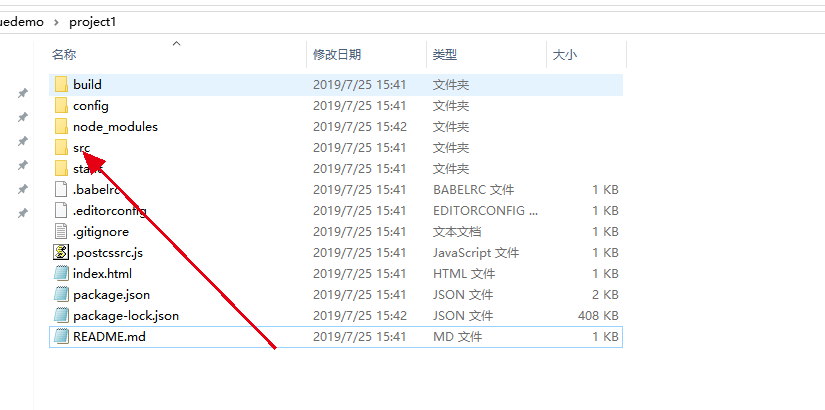Select the index.html file icon

point(61,274)
